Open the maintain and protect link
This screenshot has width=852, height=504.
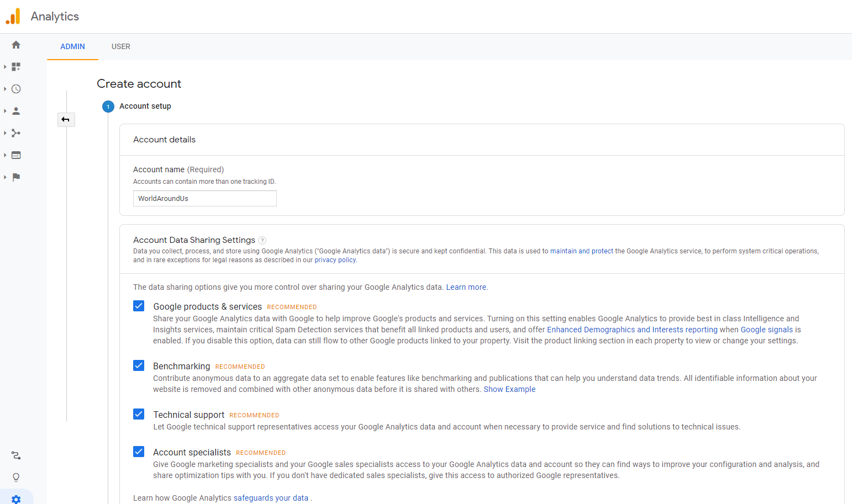(x=582, y=251)
